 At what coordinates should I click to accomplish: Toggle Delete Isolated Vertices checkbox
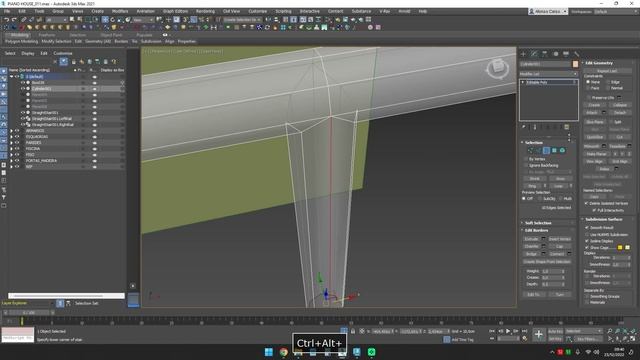point(587,203)
